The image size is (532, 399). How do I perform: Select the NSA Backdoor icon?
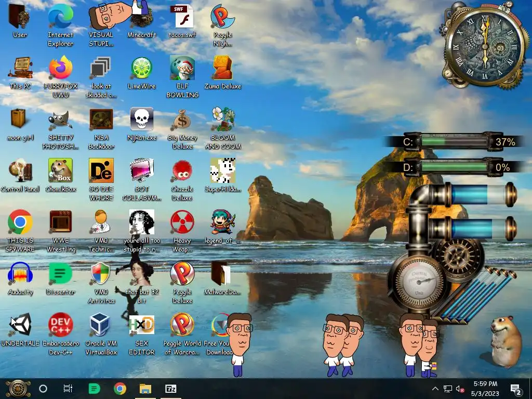(x=101, y=128)
